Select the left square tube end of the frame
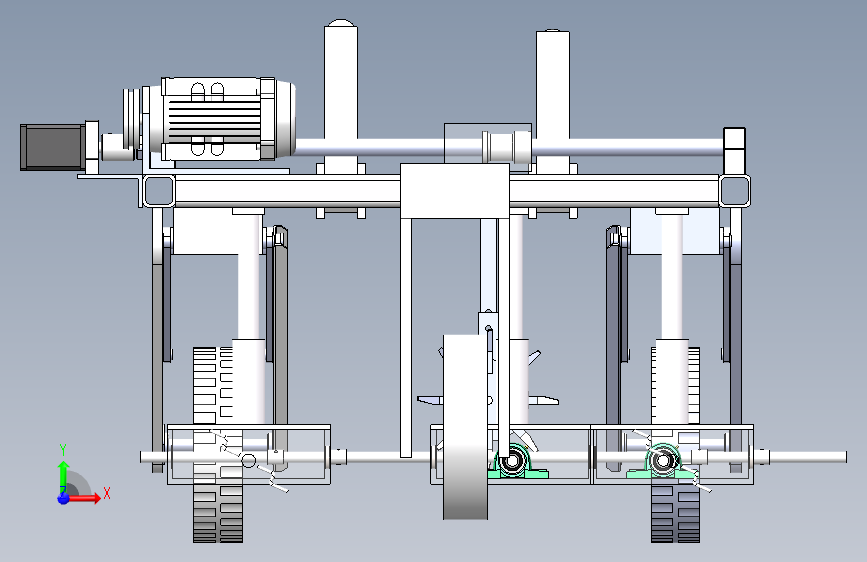 159,191
